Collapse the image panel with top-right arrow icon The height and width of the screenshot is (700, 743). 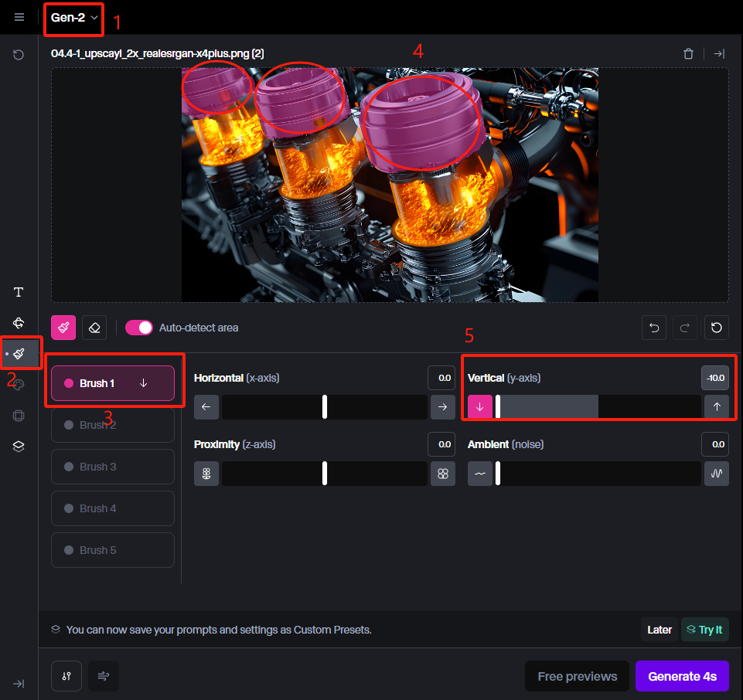pos(719,53)
